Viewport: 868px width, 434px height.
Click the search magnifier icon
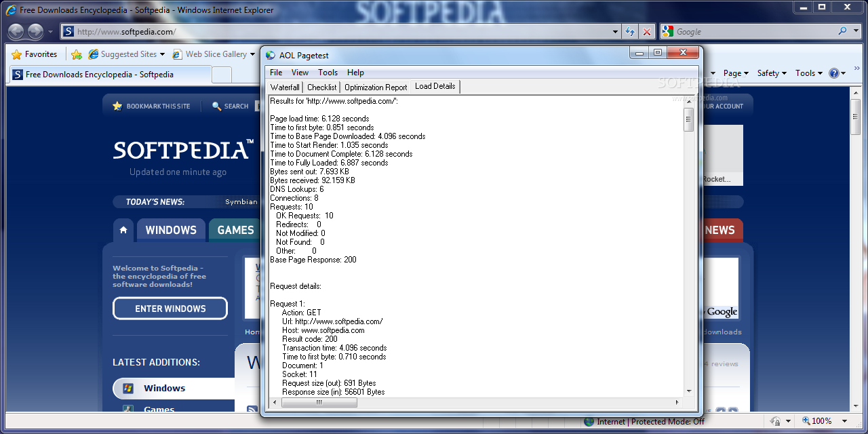point(842,31)
